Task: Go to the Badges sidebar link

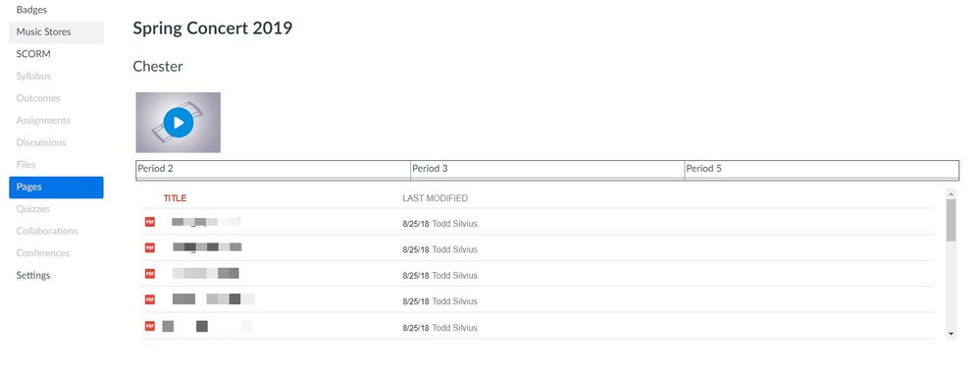Action: click(31, 10)
